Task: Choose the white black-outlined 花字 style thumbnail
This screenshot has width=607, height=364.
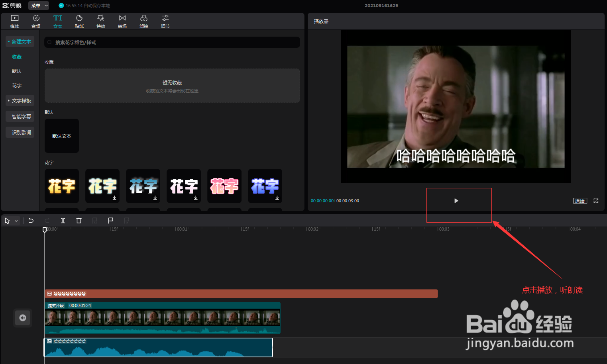Action: (184, 186)
